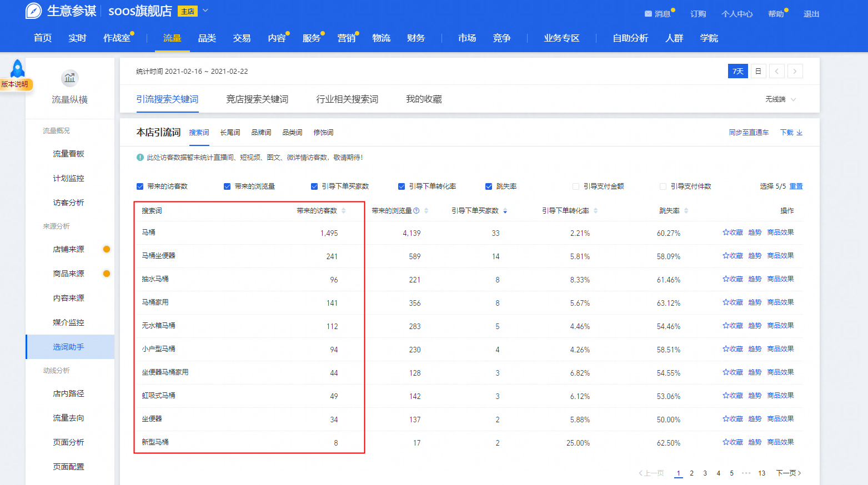Open the 市场 top navigation tab

(x=467, y=38)
